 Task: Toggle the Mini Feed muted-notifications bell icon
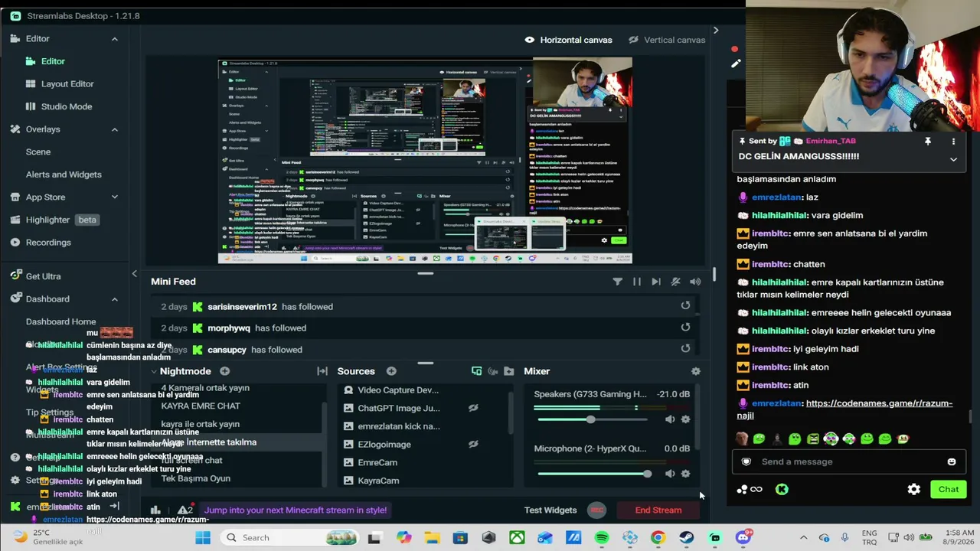[675, 282]
